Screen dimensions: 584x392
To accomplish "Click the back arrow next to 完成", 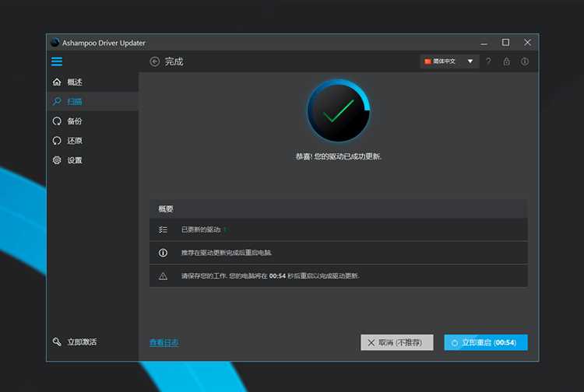I will [x=155, y=61].
